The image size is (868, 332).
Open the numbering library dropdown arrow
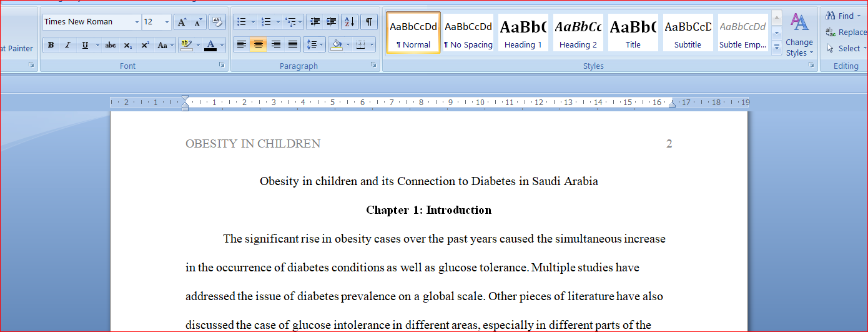tap(277, 22)
